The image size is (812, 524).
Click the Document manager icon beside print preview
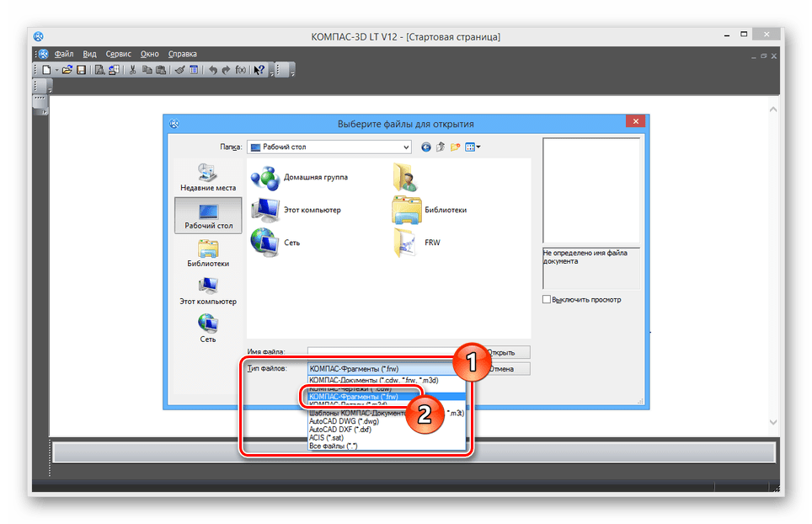point(114,70)
